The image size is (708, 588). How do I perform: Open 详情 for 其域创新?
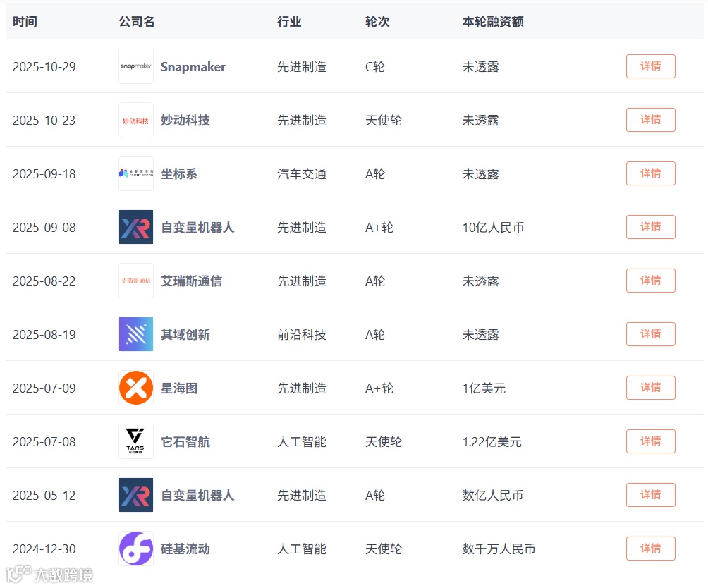(x=651, y=334)
